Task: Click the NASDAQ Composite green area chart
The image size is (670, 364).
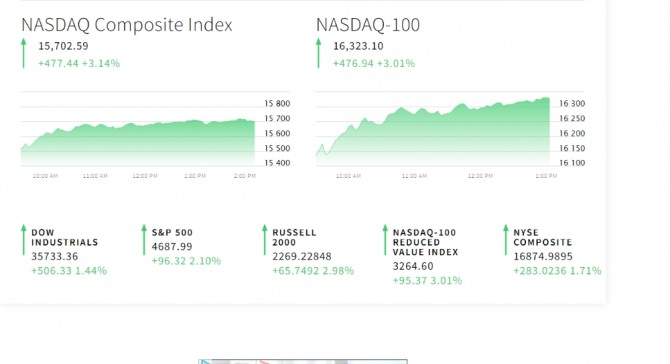Action: coord(138,142)
